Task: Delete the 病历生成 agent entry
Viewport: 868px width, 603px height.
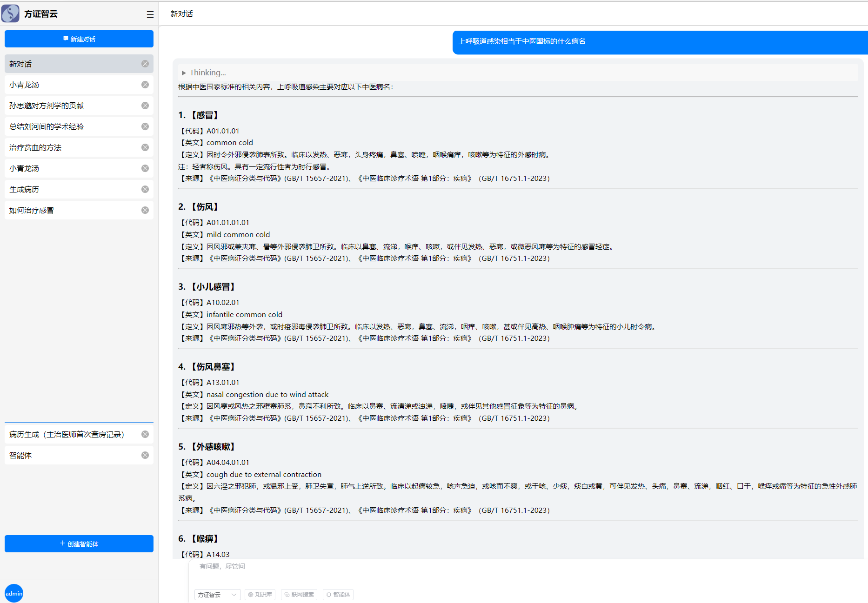Action: coord(145,434)
